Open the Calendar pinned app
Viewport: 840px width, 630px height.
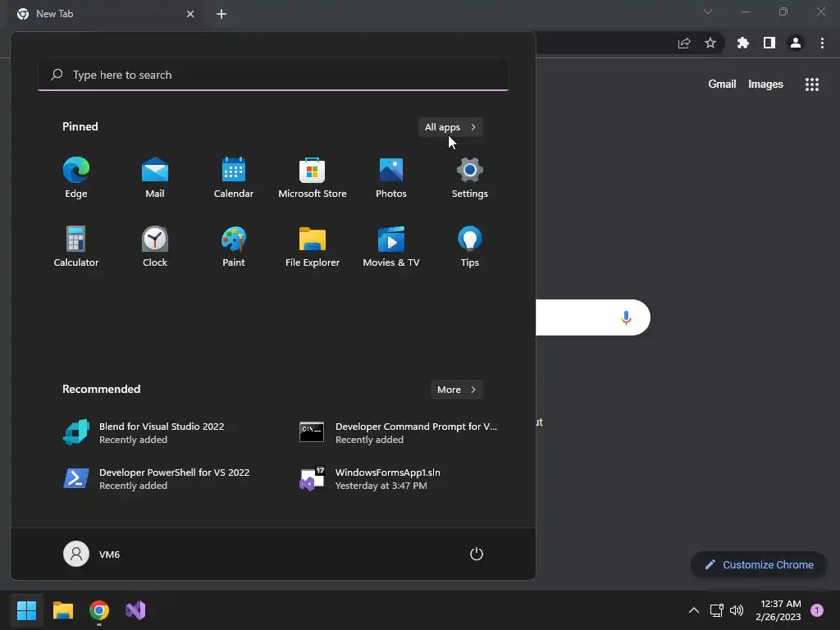234,178
